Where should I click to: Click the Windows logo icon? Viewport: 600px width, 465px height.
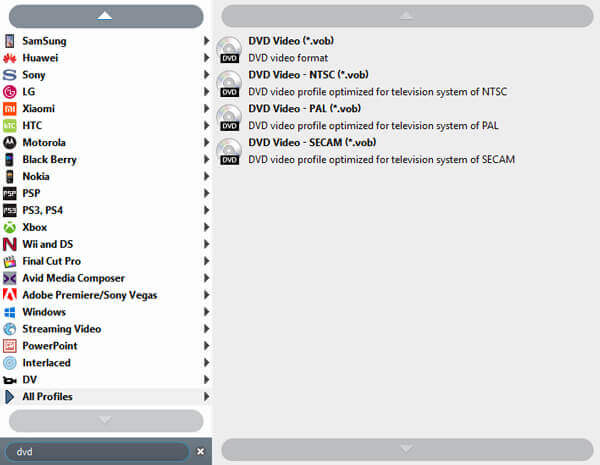pyautogui.click(x=10, y=312)
